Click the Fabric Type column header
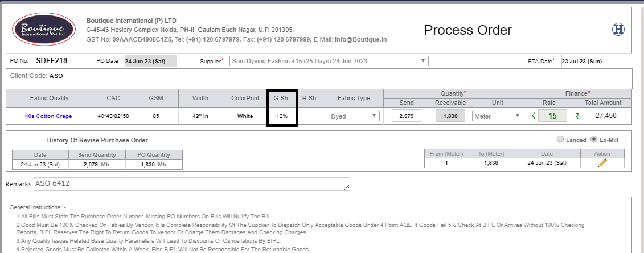The width and height of the screenshot is (644, 253). tap(354, 98)
